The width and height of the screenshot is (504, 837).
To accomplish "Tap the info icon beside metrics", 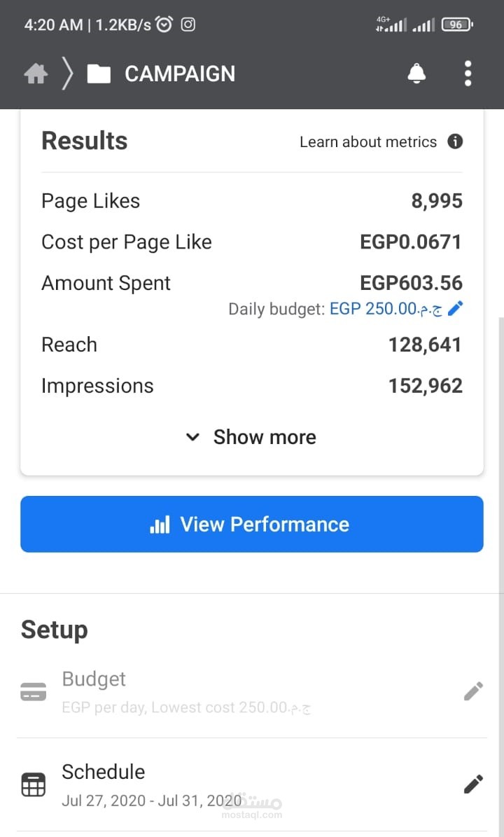I will coord(455,141).
